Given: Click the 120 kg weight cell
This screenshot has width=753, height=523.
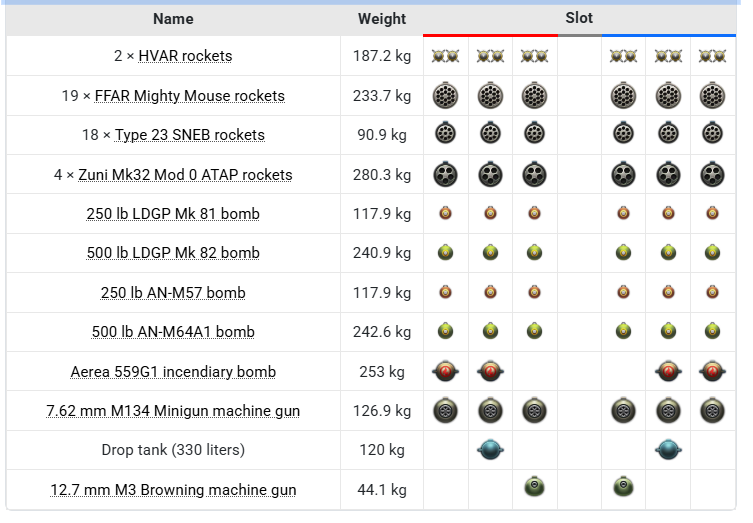Looking at the screenshot, I should pyautogui.click(x=382, y=450).
